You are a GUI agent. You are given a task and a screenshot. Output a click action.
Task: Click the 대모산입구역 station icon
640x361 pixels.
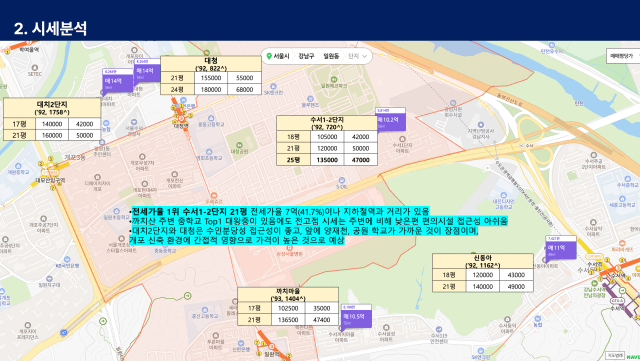tap(50, 173)
